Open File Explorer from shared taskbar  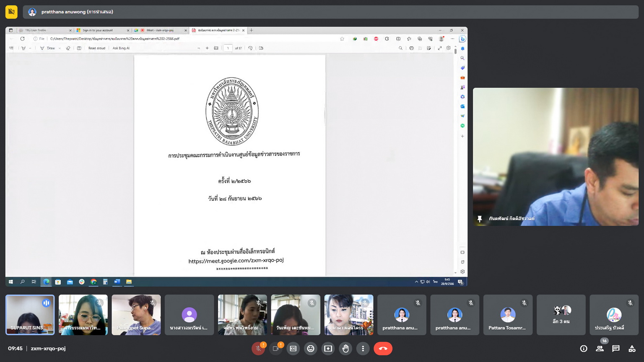129,282
